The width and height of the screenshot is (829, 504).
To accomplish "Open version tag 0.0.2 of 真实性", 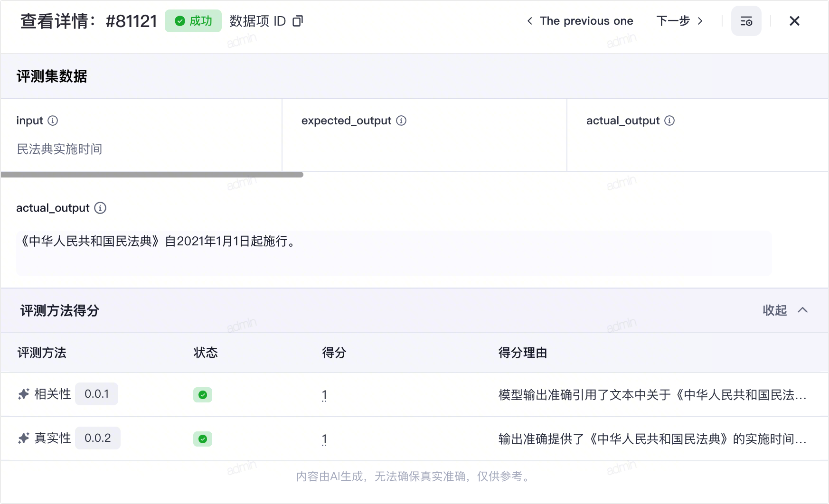I will [98, 438].
